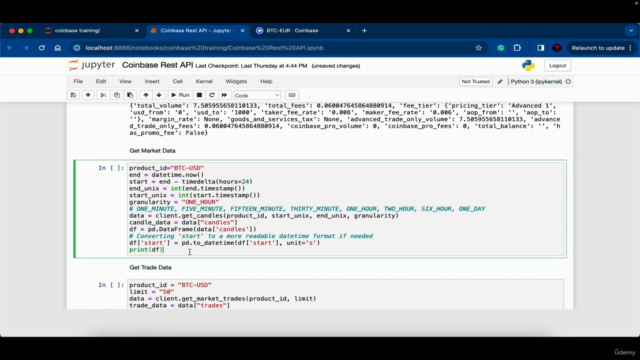Open the extensions puzzle icon
This screenshot has width=640, height=360.
517,48
